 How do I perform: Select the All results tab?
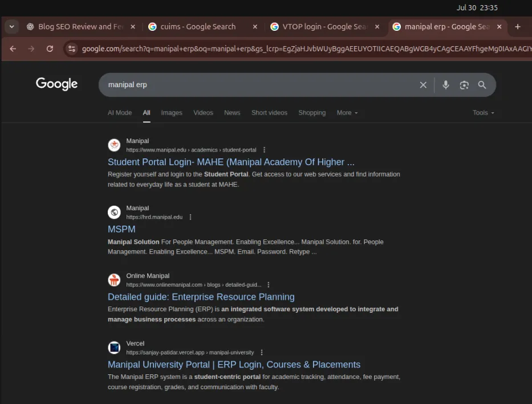coord(147,113)
